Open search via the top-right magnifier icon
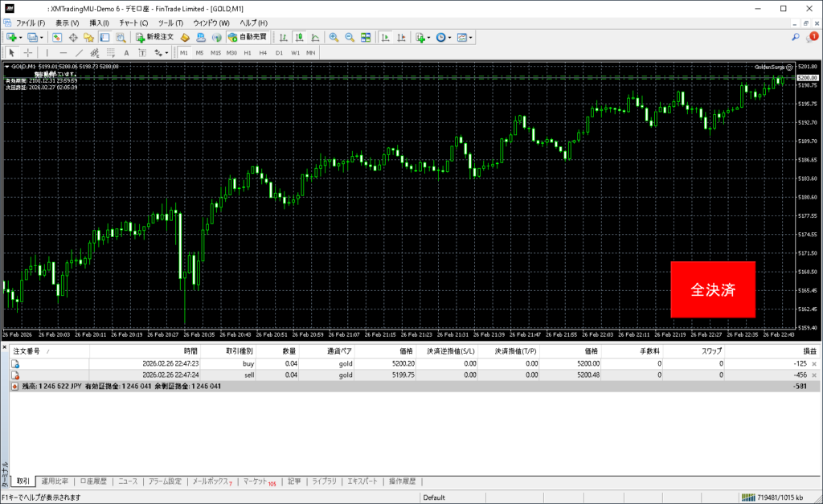 [x=796, y=37]
